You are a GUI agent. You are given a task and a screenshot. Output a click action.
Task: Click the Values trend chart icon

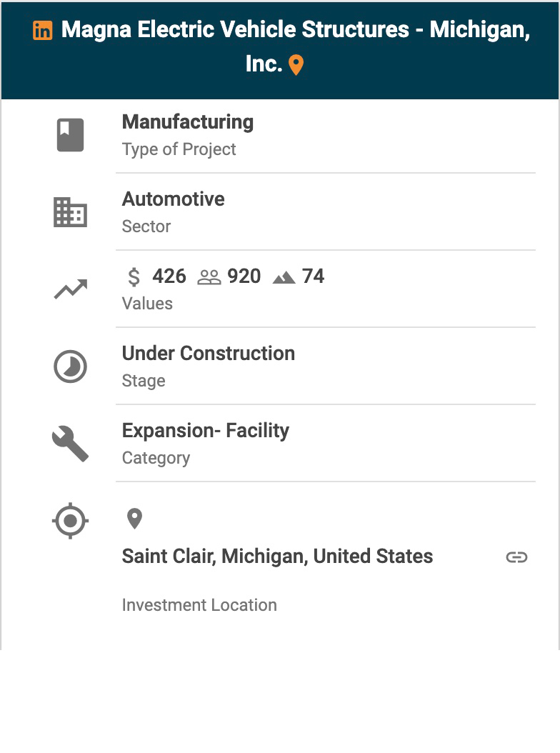point(70,289)
